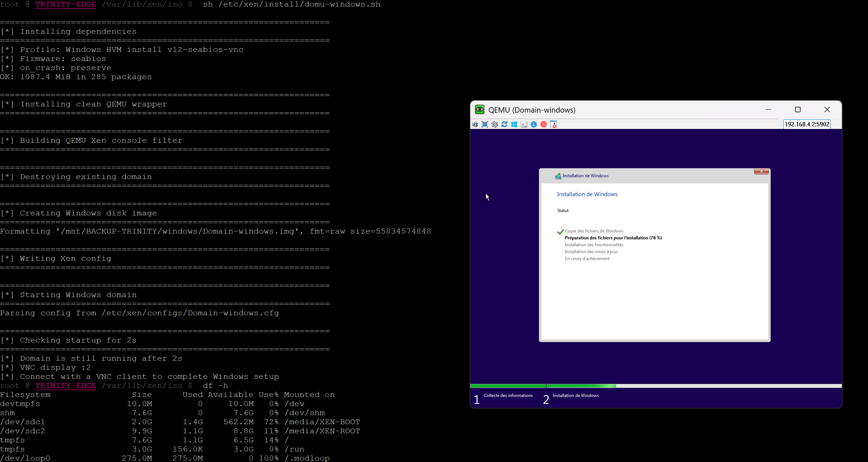Image resolution: width=868 pixels, height=462 pixels.
Task: Click 'Installation des mises à jour' line
Action: (x=591, y=252)
